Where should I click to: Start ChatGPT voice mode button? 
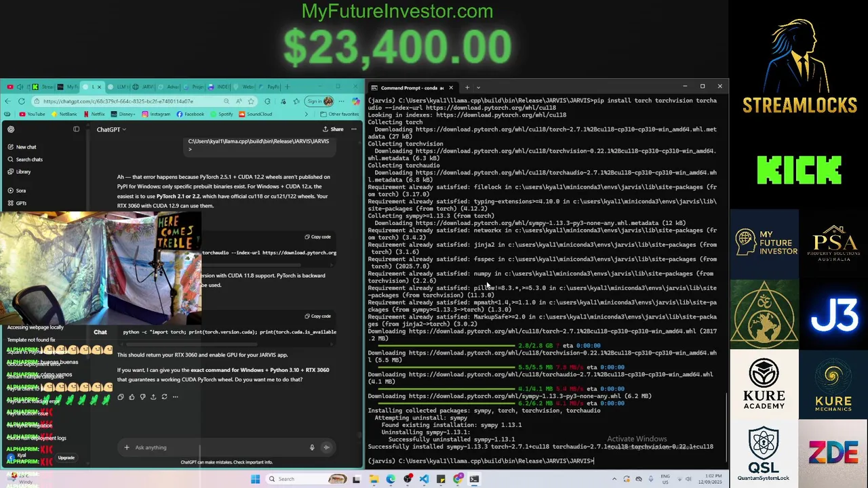[x=326, y=447]
